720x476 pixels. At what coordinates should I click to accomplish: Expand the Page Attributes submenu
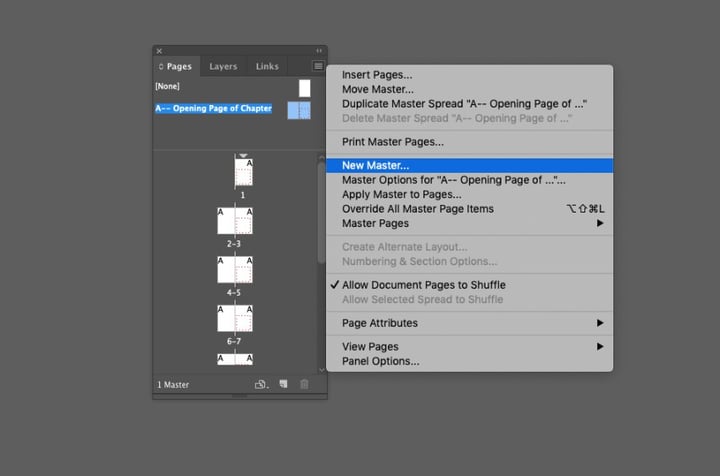pos(469,323)
